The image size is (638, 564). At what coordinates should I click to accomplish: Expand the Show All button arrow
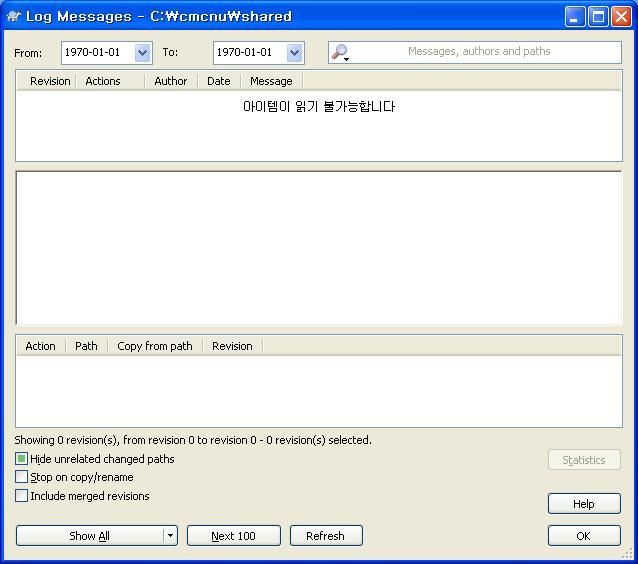point(170,536)
